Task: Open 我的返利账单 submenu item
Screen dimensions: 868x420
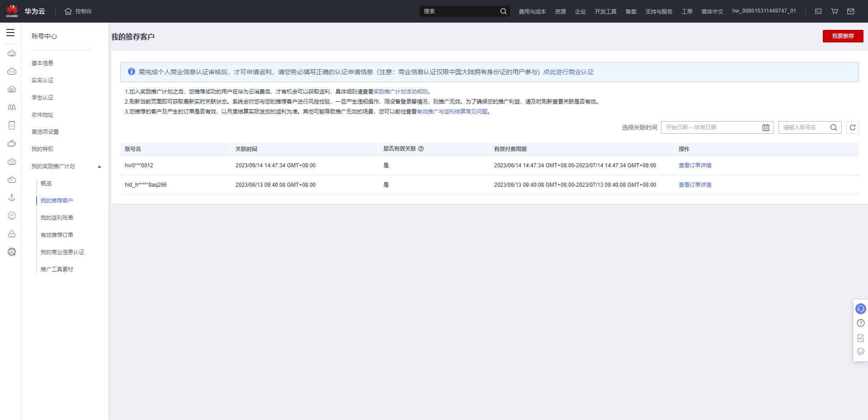Action: [x=57, y=218]
